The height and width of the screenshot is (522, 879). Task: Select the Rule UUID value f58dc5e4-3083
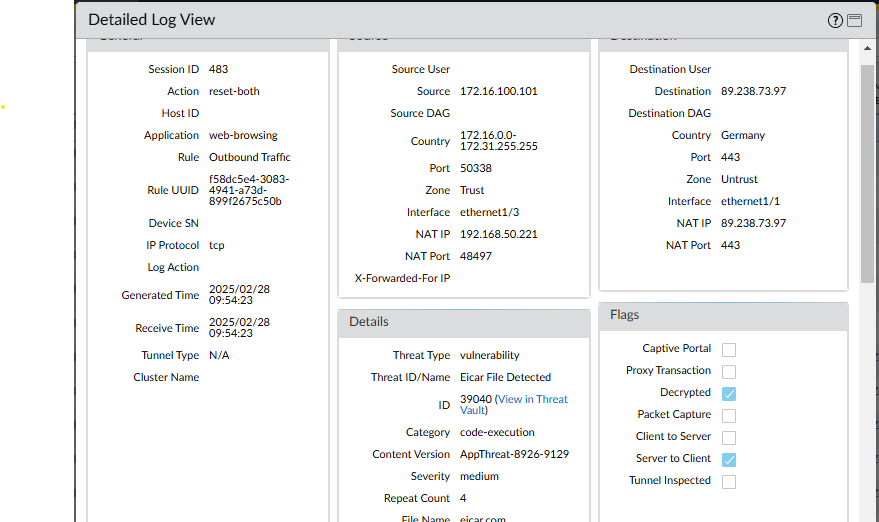click(x=249, y=190)
